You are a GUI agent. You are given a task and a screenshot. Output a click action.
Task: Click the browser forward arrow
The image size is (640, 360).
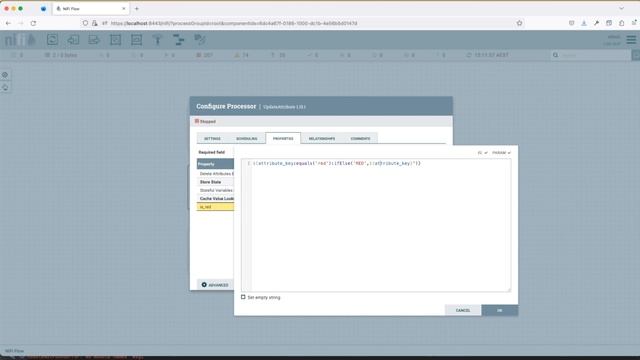tap(21, 23)
